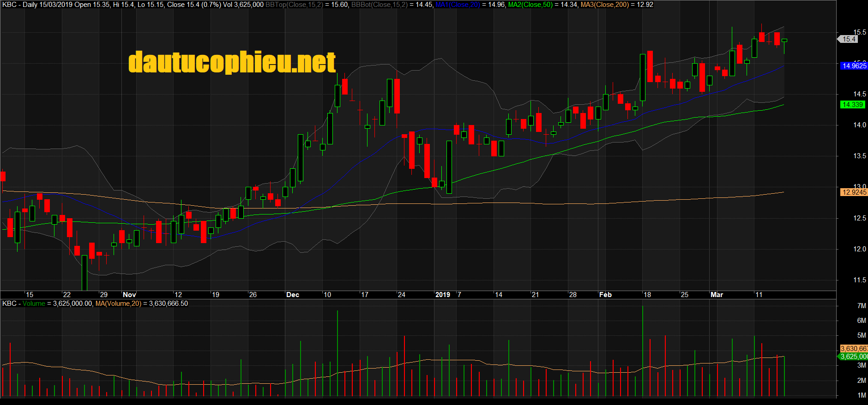
Task: Click the orange 12.9245 MA200 value label
Action: click(854, 192)
